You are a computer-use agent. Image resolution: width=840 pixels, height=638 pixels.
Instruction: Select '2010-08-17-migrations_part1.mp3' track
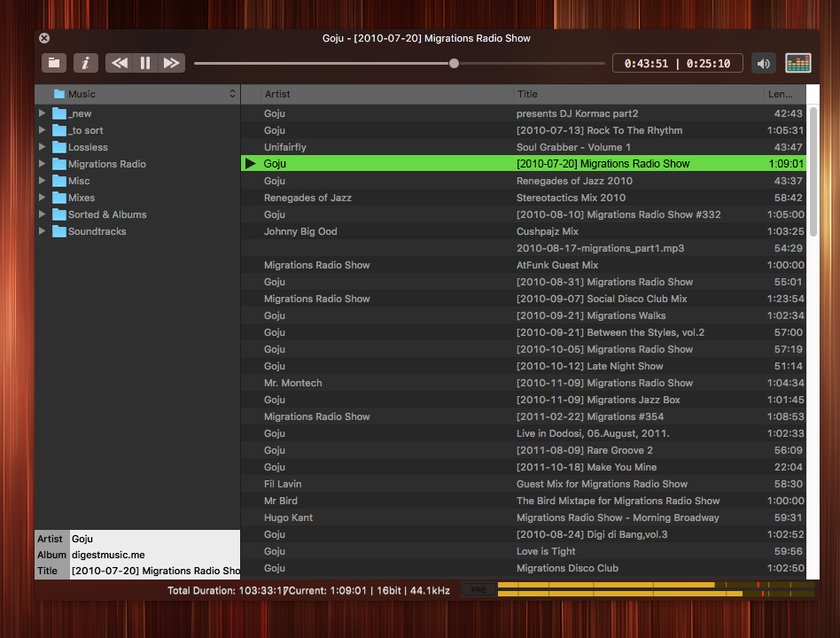pyautogui.click(x=524, y=248)
